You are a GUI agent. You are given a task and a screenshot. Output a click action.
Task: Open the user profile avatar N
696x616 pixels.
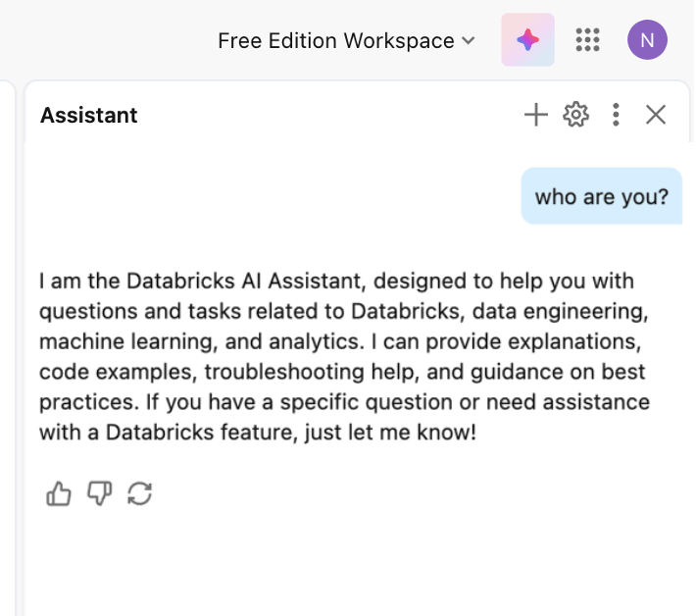647,40
